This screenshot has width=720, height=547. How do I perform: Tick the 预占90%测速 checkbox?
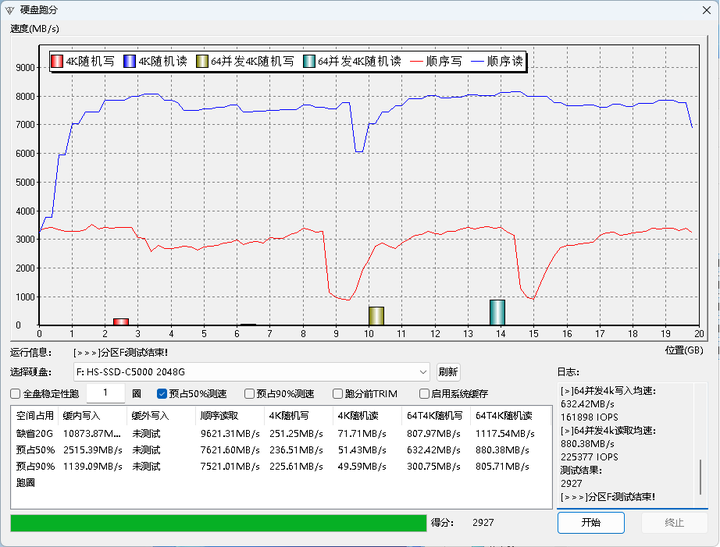[249, 394]
